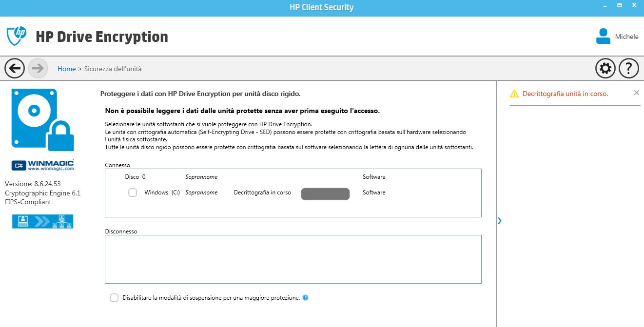Click the WinMagic logo
The width and height of the screenshot is (644, 327).
[x=42, y=165]
